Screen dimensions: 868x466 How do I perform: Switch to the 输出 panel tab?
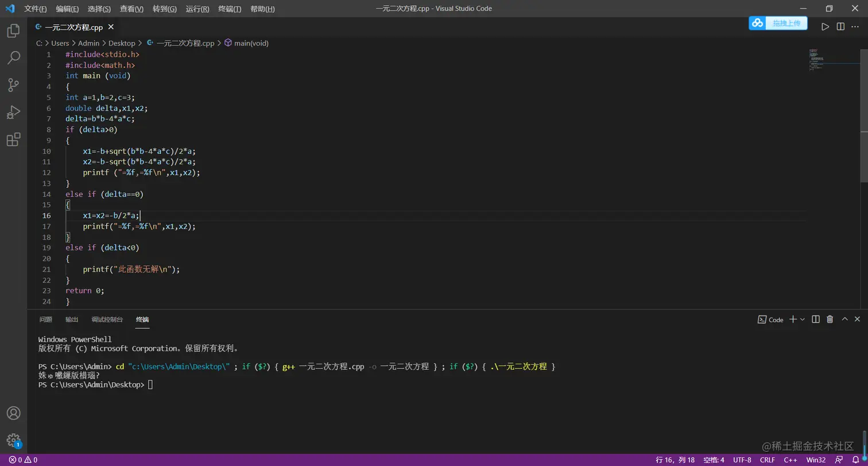click(72, 319)
